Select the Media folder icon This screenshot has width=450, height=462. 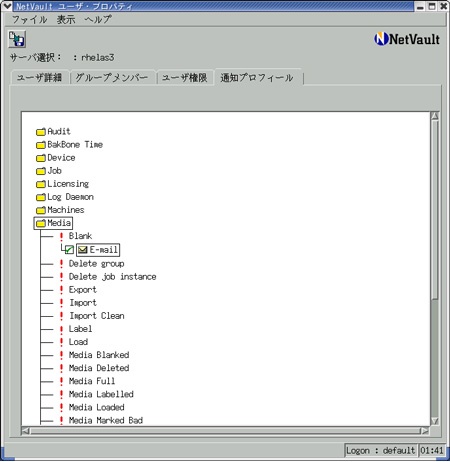(41, 223)
